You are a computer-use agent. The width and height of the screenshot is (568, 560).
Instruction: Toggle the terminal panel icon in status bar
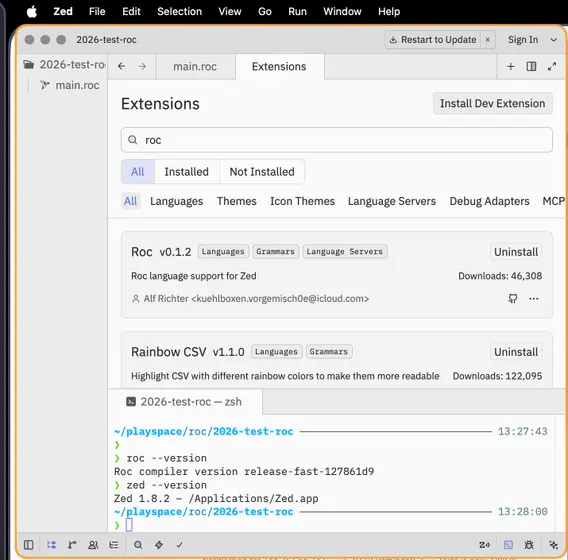[x=508, y=545]
